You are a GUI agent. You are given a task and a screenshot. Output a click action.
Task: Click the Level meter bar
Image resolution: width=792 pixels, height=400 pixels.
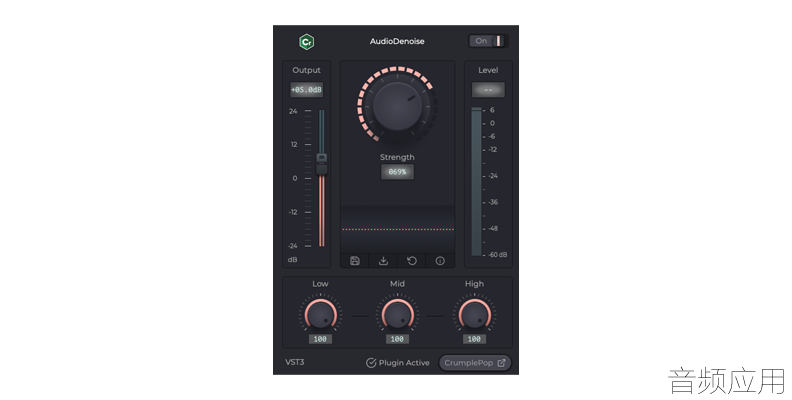click(476, 181)
